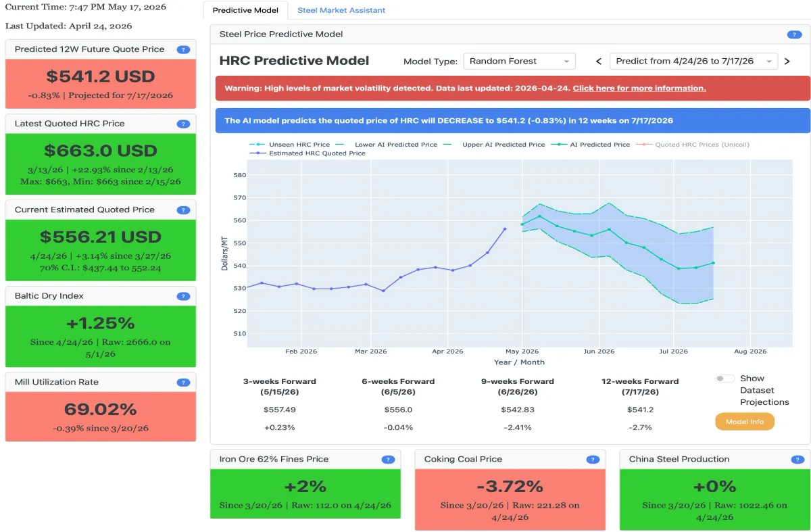Click 3-weeks Forward +0.23% change
Viewport: 811px width, 532px height.
280,427
